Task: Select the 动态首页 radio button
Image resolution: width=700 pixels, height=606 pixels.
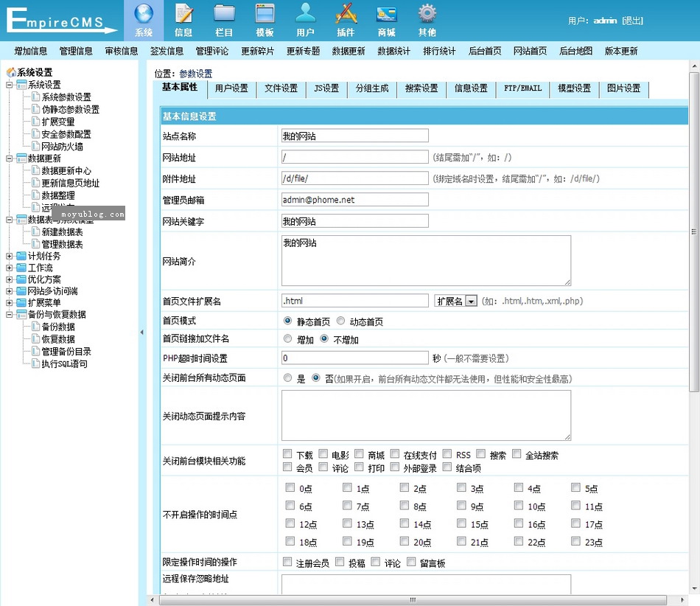Action: 340,321
